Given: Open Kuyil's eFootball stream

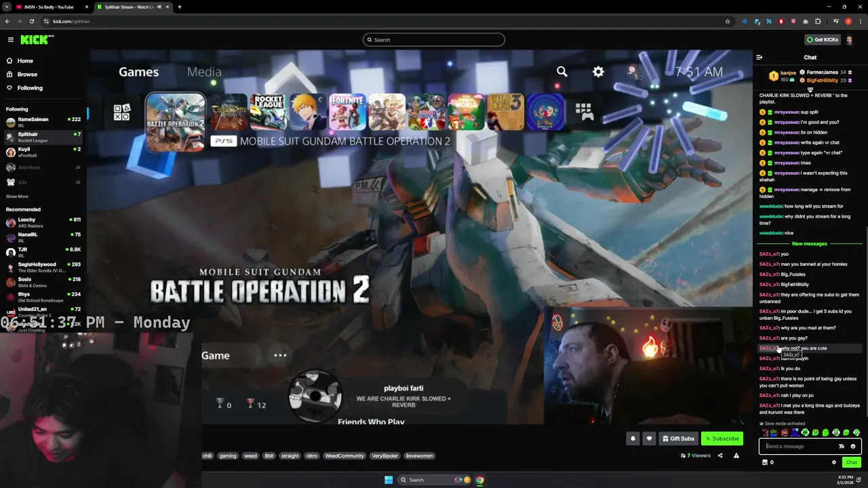Looking at the screenshot, I should click(43, 152).
